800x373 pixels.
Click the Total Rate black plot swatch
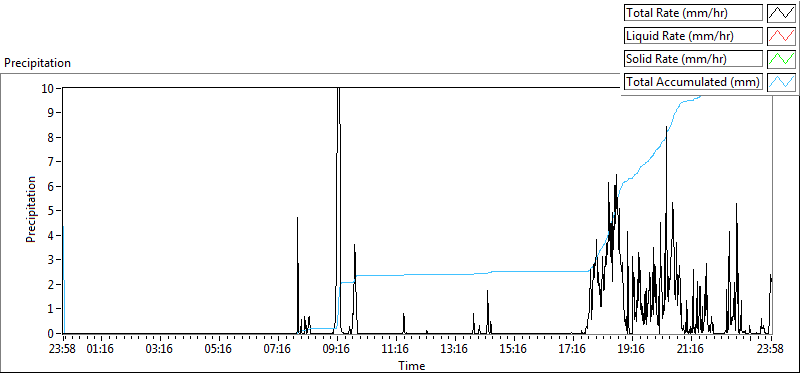781,13
